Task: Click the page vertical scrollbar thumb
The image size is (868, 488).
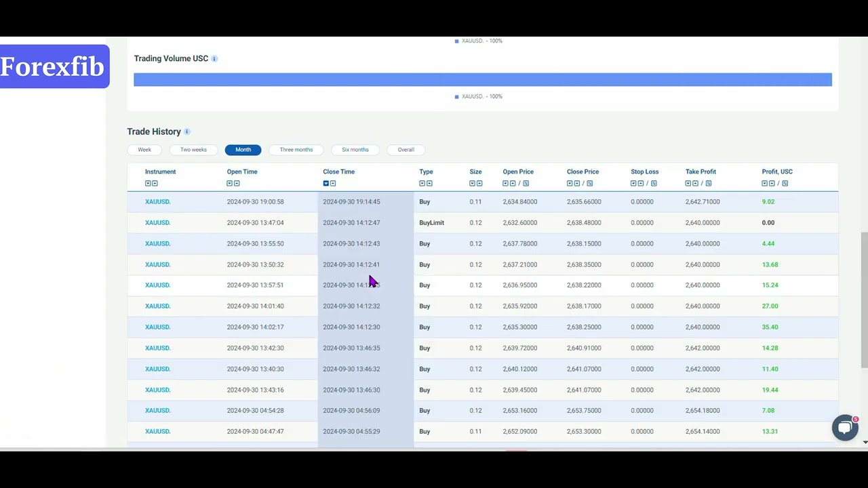Action: [x=864, y=300]
